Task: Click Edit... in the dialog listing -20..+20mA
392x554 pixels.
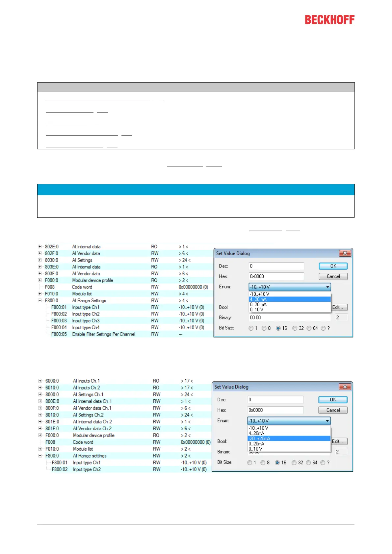Action: click(339, 441)
